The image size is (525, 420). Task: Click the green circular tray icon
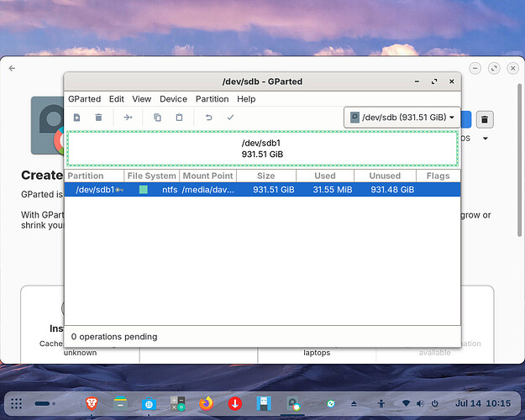[331, 403]
